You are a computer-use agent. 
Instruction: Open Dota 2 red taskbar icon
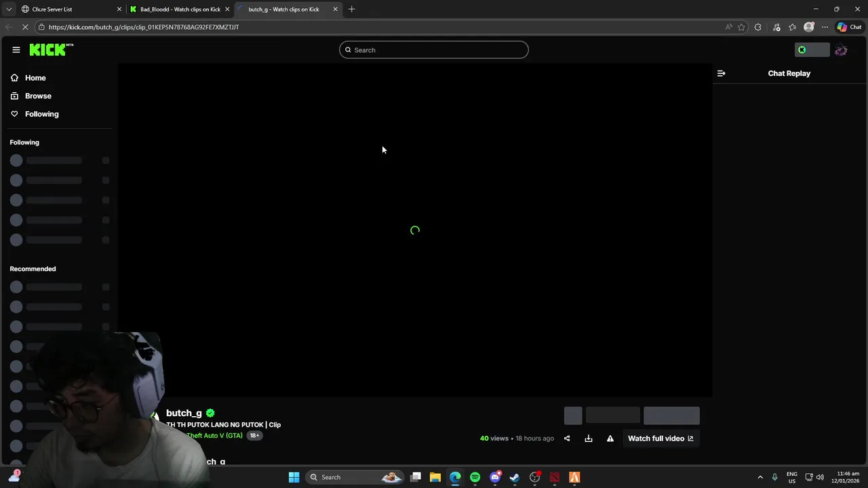click(x=555, y=477)
